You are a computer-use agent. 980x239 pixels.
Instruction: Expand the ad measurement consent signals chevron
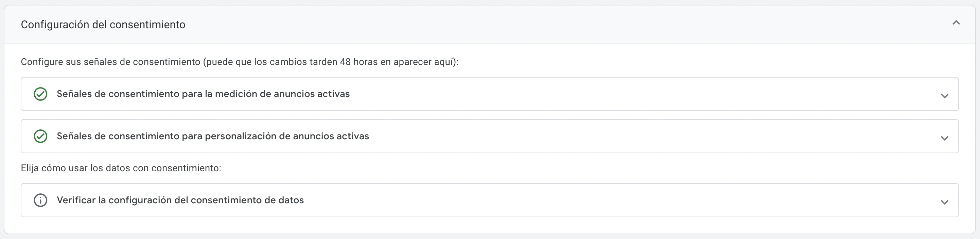click(944, 96)
